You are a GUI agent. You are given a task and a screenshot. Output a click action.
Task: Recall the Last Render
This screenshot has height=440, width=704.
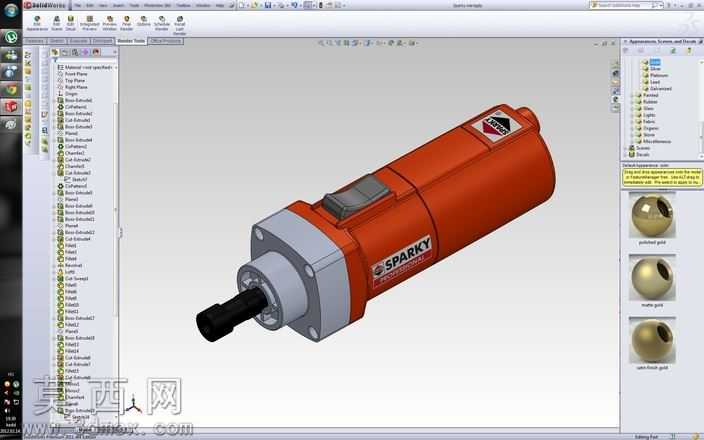pyautogui.click(x=180, y=25)
